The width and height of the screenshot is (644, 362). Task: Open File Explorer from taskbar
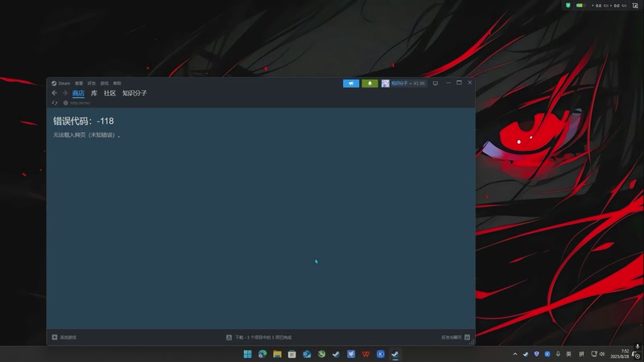click(277, 354)
